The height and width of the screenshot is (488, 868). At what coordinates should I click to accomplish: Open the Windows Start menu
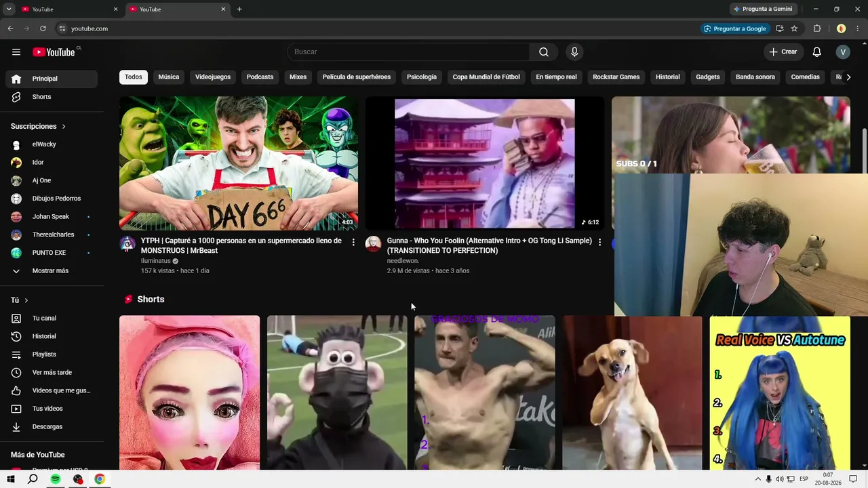11,479
